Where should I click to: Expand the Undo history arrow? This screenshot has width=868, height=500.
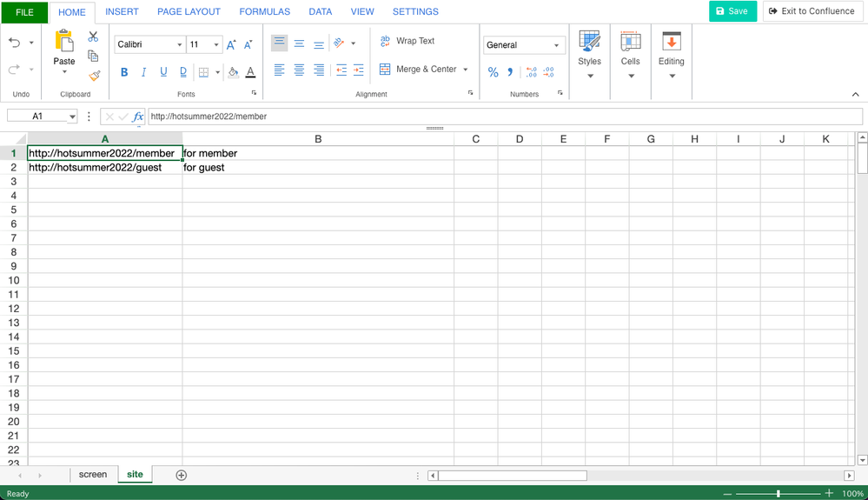31,43
